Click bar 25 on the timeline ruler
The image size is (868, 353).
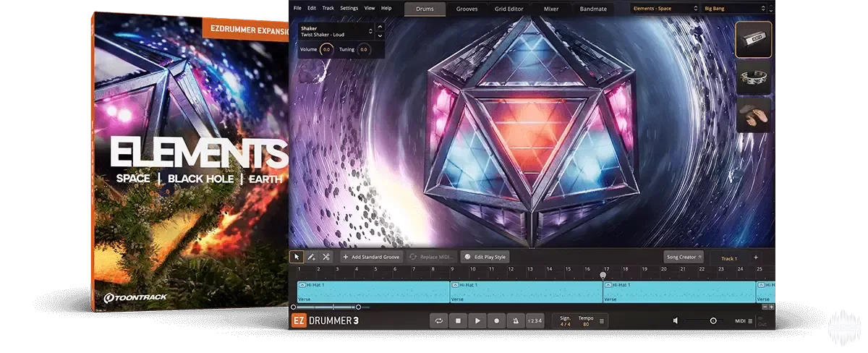point(759,269)
